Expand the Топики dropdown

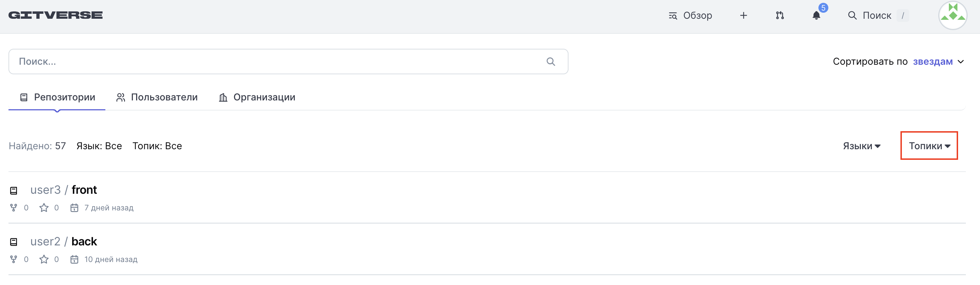[x=929, y=146]
